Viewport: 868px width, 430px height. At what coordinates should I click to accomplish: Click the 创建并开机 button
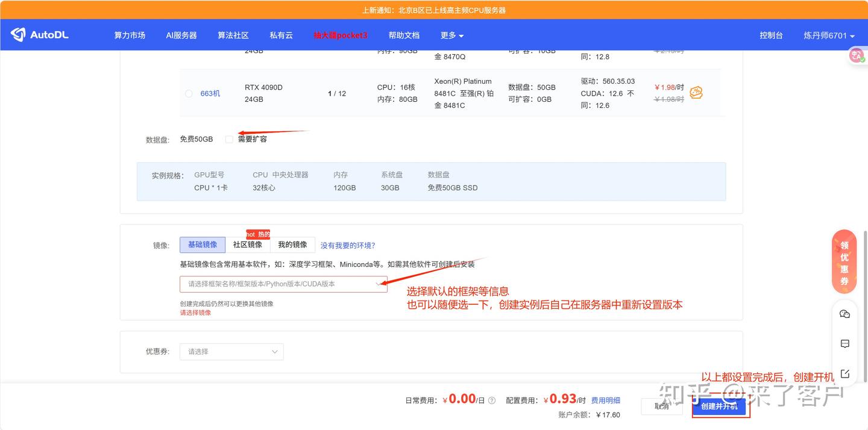pos(720,407)
